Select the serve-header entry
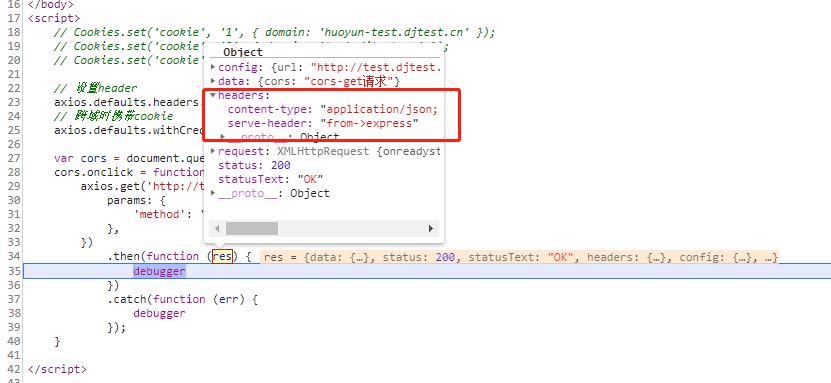This screenshot has width=831, height=383. (x=323, y=123)
